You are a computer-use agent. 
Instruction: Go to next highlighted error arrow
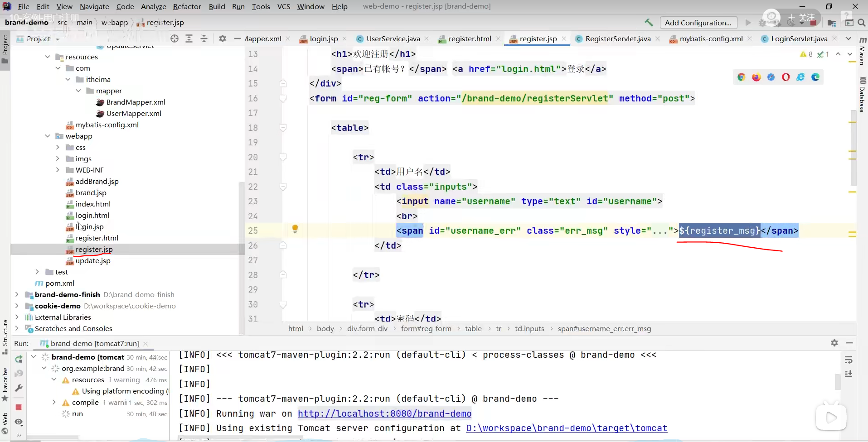(850, 54)
